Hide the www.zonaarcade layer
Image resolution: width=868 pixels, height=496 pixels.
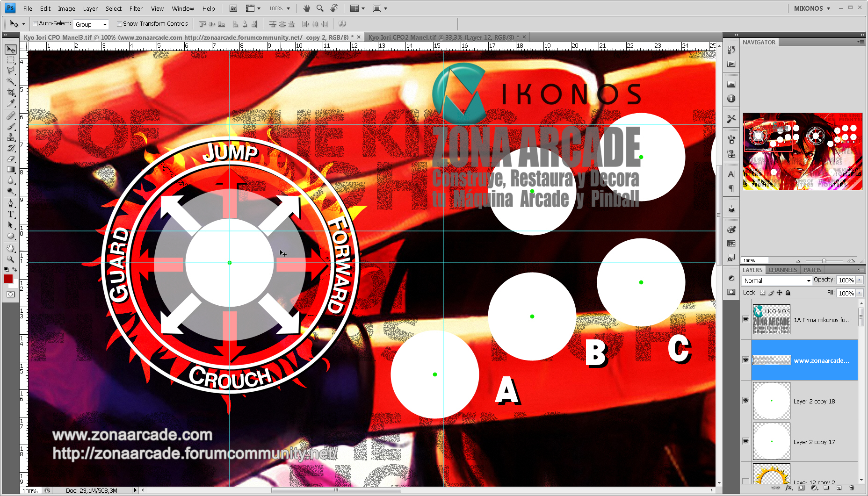point(745,360)
